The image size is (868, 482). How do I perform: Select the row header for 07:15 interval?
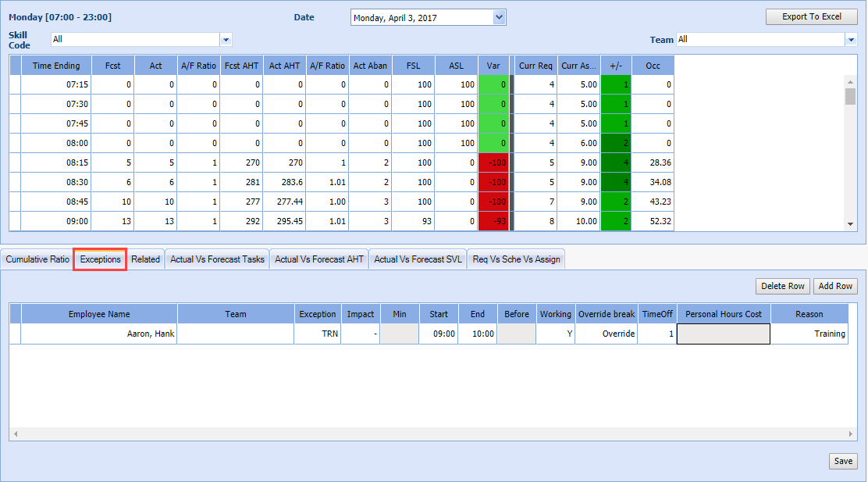pyautogui.click(x=15, y=84)
